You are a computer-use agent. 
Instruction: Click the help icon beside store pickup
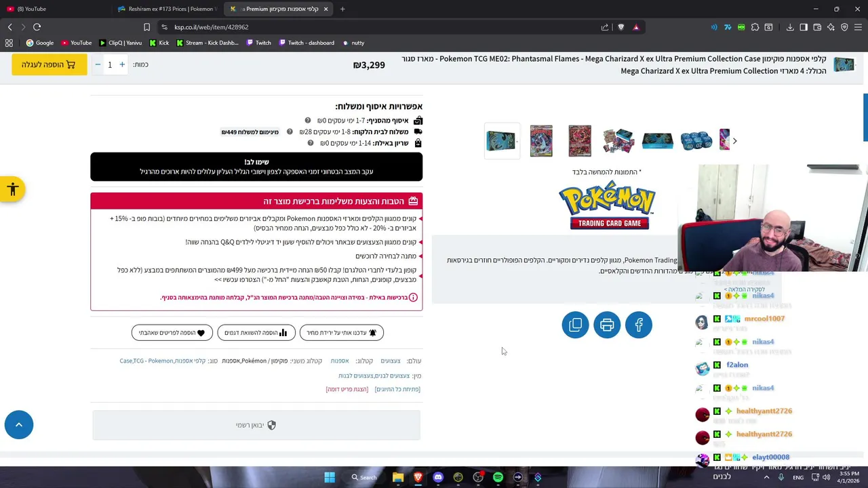coord(308,121)
